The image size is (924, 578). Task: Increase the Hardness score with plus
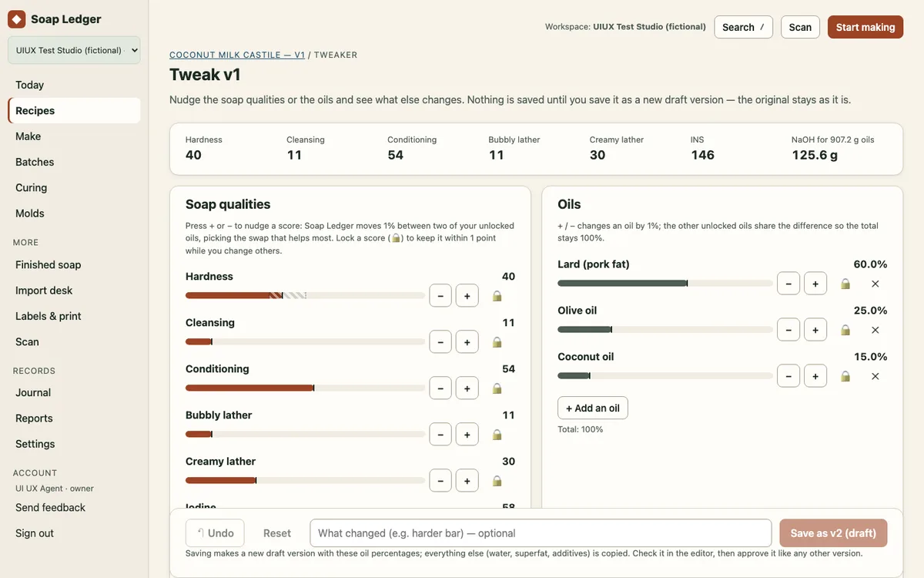467,296
